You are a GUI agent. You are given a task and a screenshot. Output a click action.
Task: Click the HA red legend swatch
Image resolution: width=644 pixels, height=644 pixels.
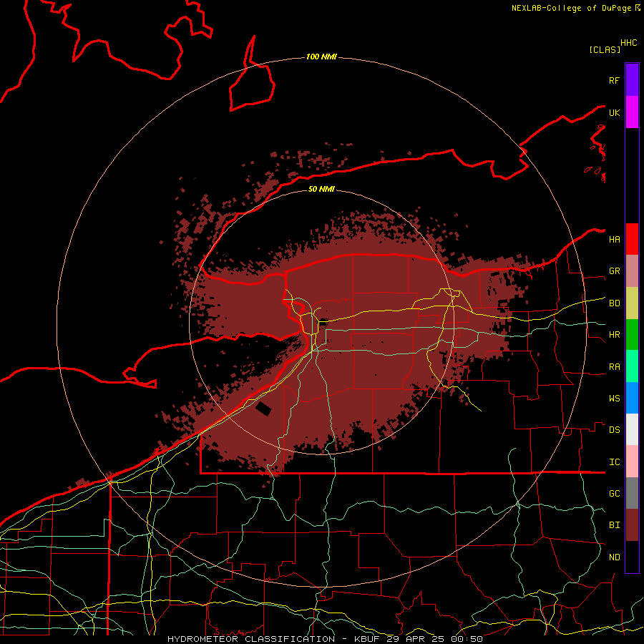pyautogui.click(x=632, y=239)
